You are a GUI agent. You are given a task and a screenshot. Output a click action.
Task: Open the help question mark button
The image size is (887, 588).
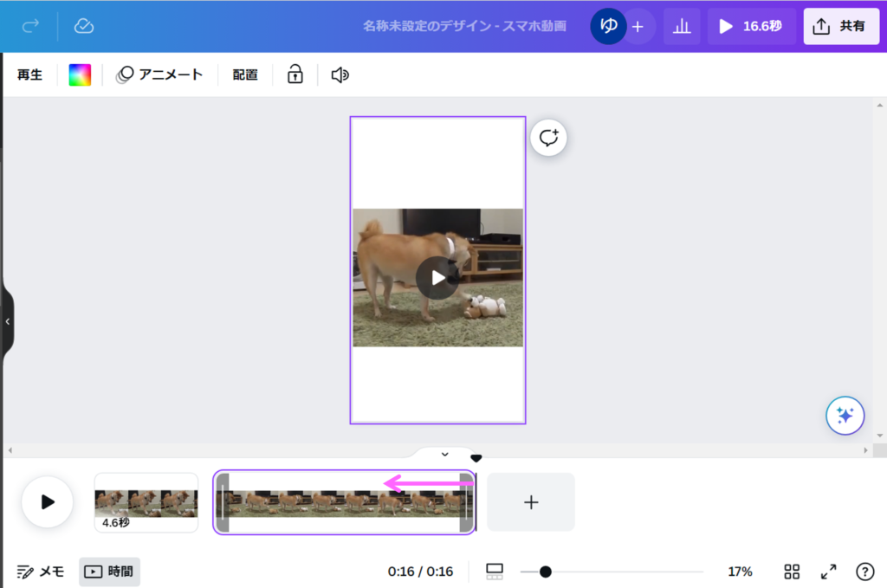[x=864, y=572]
